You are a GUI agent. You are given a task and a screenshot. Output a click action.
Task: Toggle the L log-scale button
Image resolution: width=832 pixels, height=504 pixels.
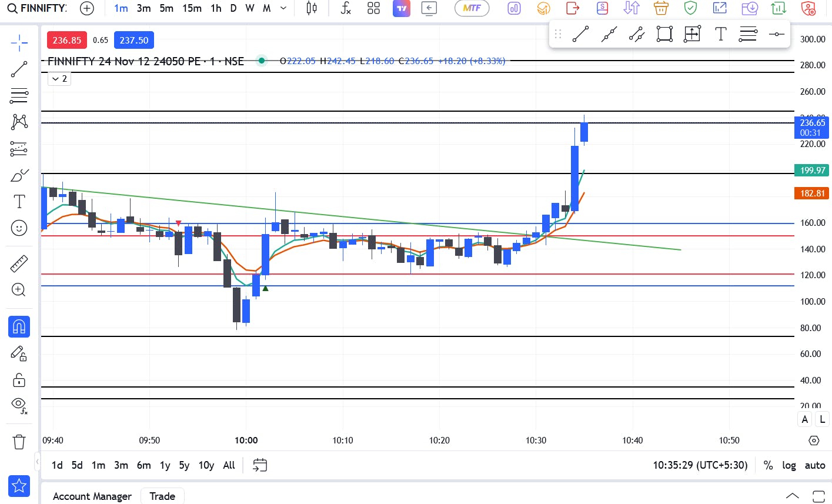click(x=823, y=419)
